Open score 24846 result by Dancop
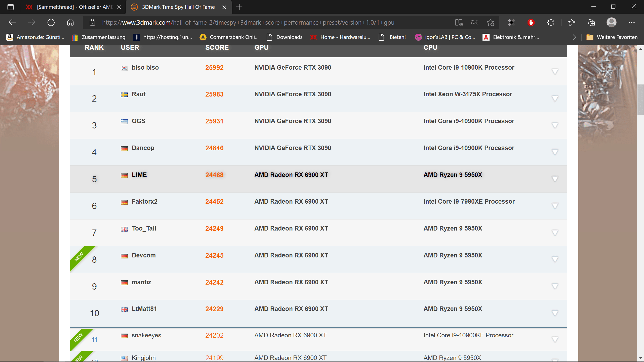The height and width of the screenshot is (362, 644). coord(214,148)
